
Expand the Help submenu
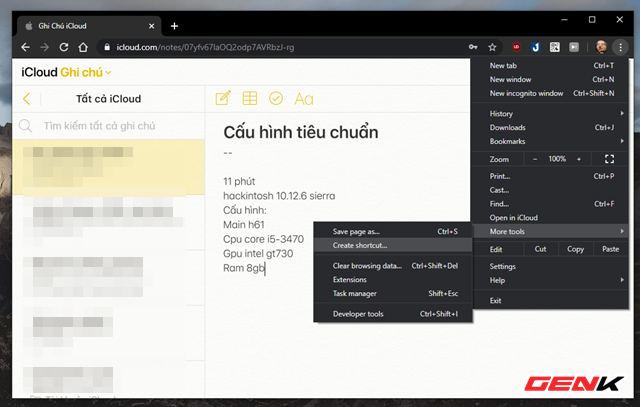point(549,280)
